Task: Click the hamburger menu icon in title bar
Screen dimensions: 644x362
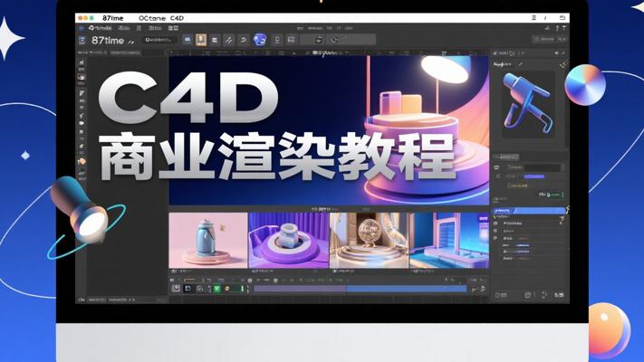Action: (x=533, y=18)
